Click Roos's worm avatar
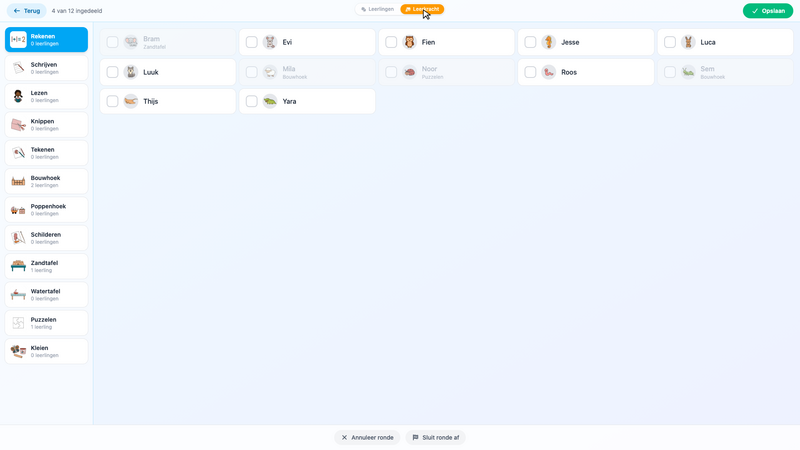 [x=548, y=72]
